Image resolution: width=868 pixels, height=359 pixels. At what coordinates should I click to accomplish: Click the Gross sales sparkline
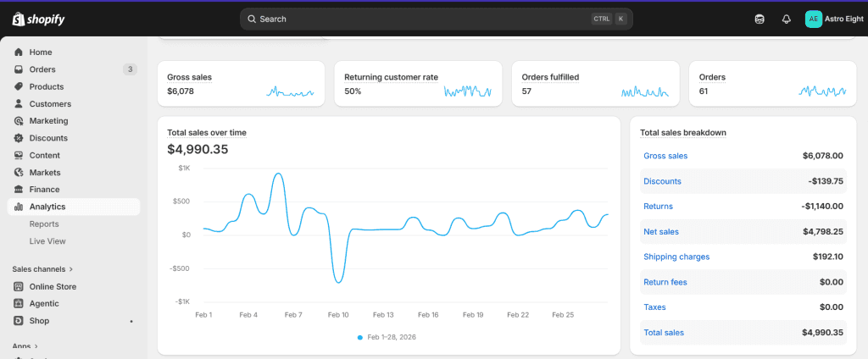pos(290,91)
